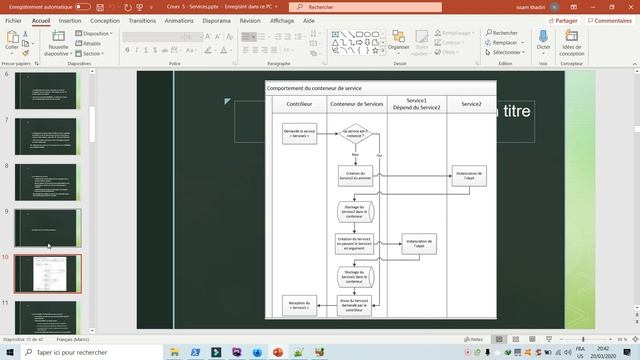Click the numbered list icon
640x360 pixels.
click(x=261, y=37)
